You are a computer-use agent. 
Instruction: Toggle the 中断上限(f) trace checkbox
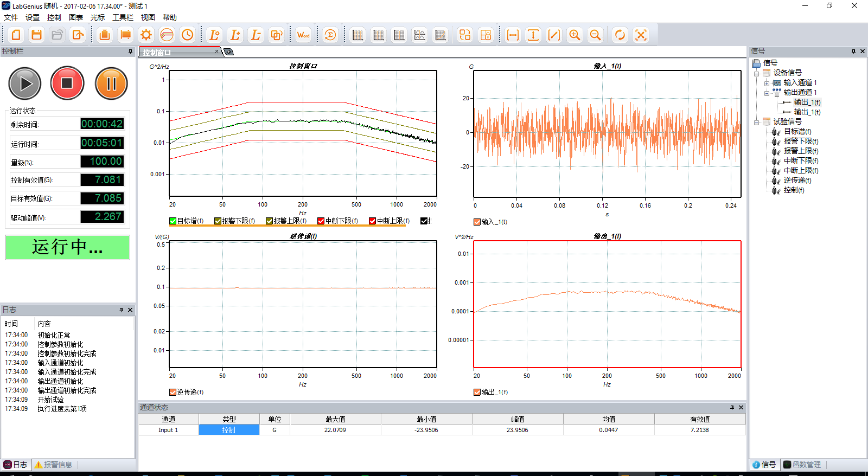point(372,221)
